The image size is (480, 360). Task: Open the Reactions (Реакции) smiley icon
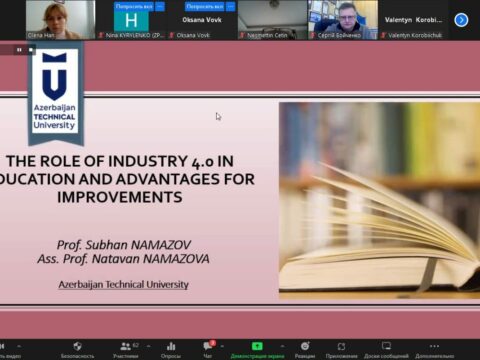(x=305, y=346)
